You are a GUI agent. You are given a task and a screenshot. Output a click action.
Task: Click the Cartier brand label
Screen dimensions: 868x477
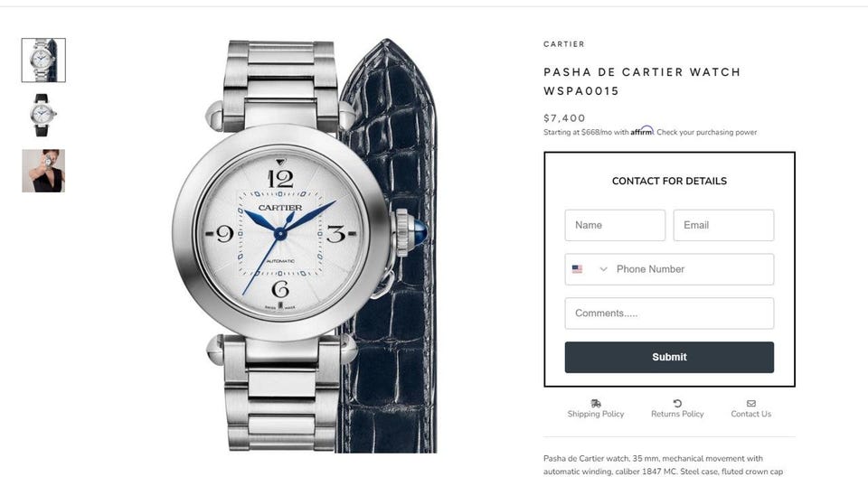(x=564, y=44)
